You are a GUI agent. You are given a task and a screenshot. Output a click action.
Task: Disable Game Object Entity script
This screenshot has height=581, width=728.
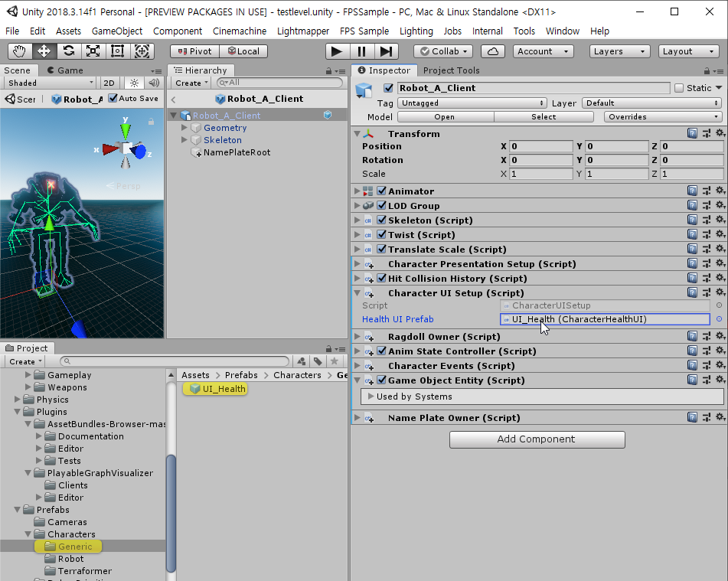point(382,380)
